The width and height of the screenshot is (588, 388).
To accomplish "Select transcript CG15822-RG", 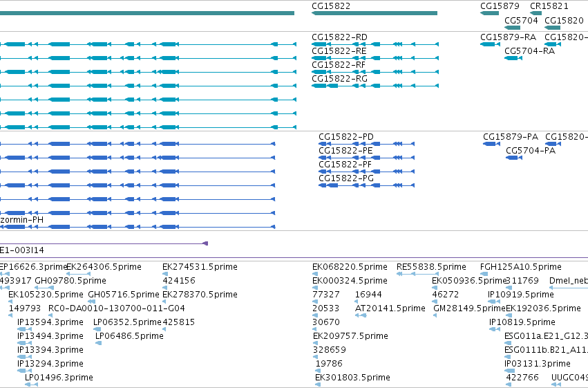I will (x=339, y=79).
